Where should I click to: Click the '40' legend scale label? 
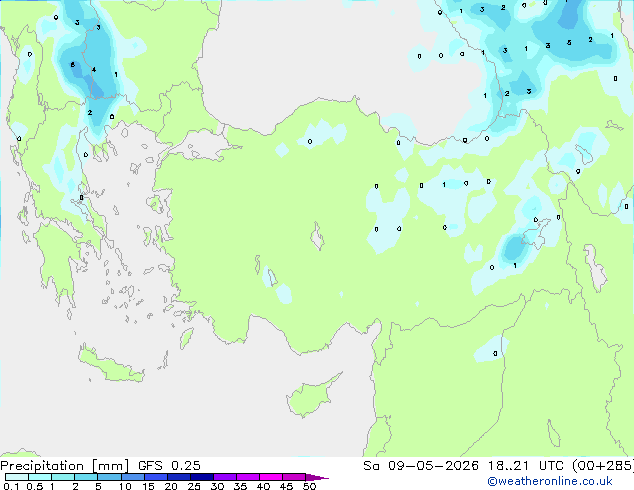(x=263, y=486)
